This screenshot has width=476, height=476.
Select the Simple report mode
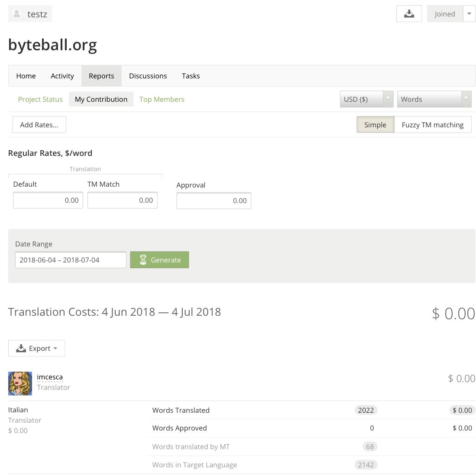375,125
